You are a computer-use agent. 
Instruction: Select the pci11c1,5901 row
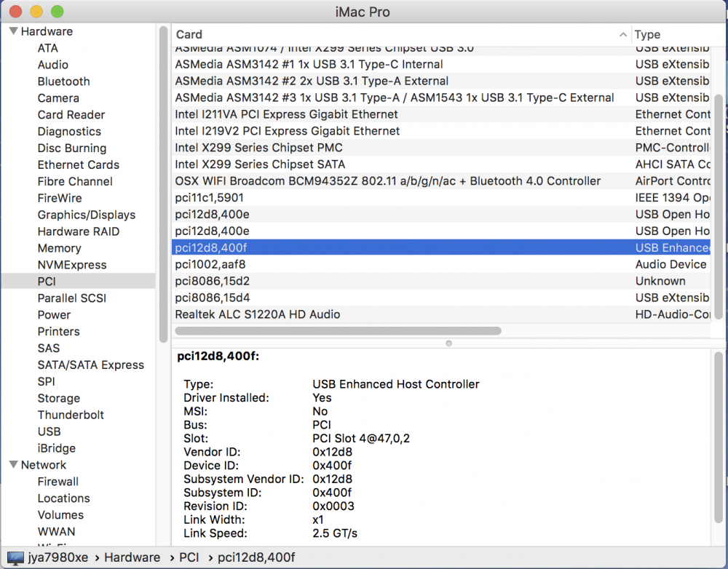(441, 198)
